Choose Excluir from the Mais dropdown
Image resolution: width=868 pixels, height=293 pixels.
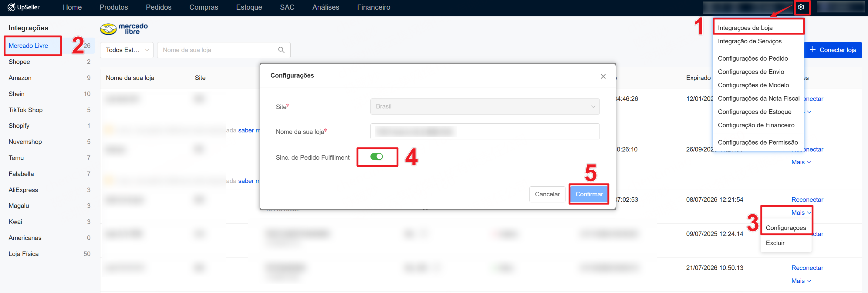[775, 243]
